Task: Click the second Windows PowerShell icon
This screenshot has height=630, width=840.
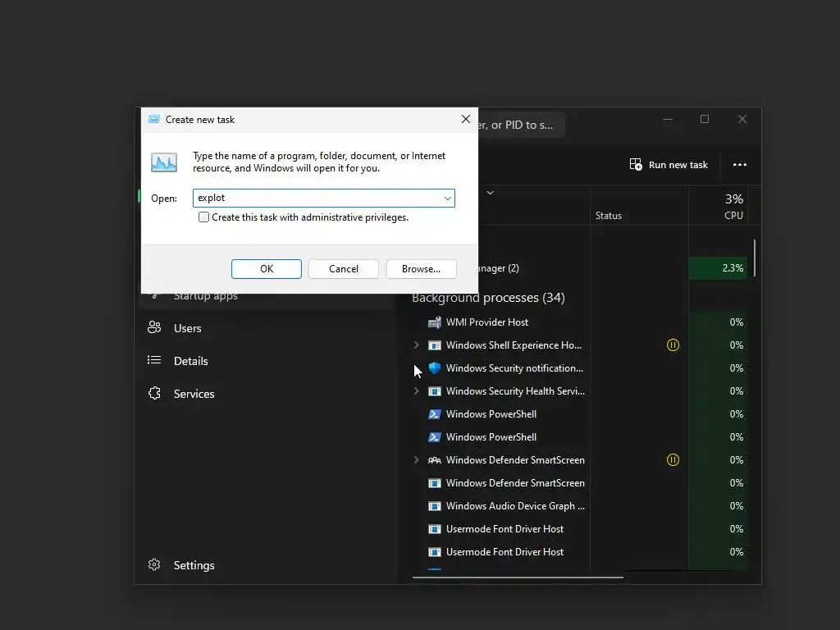Action: [x=435, y=437]
